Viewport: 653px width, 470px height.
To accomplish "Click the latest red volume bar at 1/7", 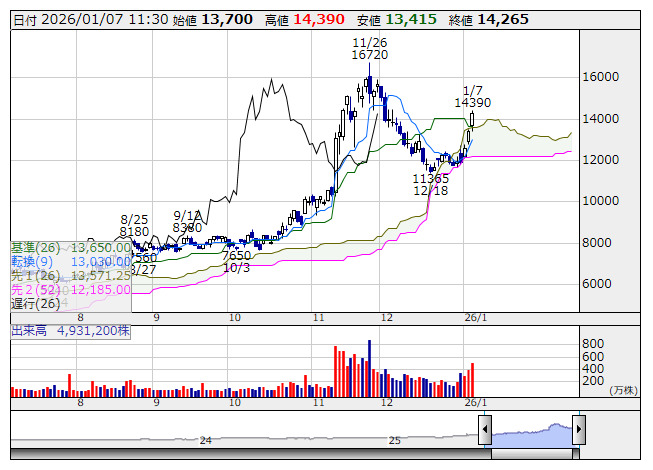I will pos(472,380).
